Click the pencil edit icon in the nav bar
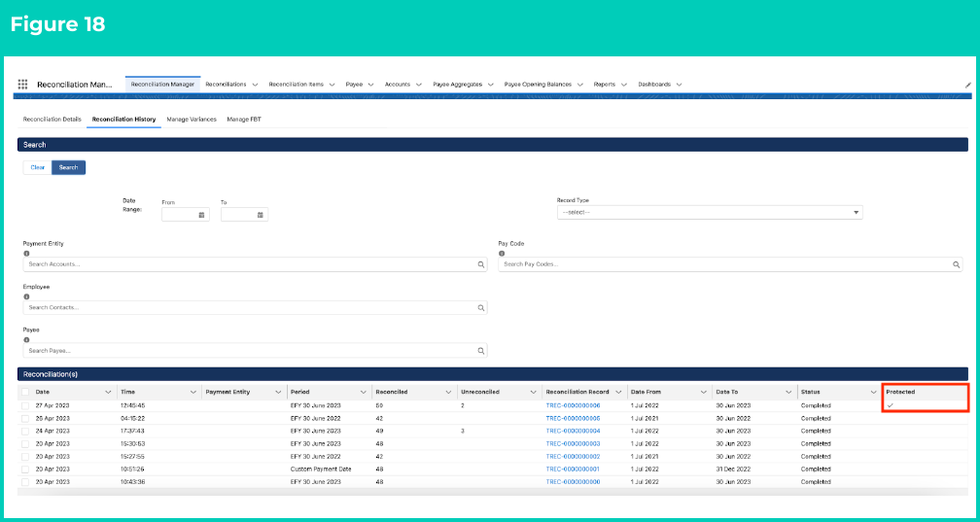Image resolution: width=980 pixels, height=522 pixels. click(x=968, y=85)
